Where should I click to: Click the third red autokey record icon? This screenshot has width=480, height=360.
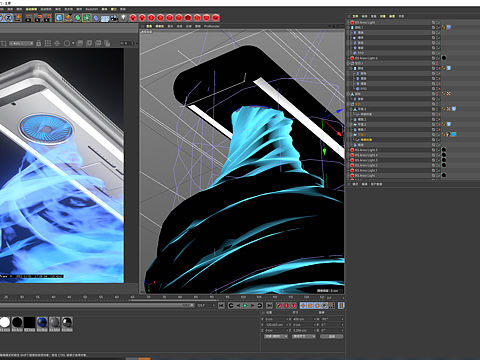tap(293, 305)
